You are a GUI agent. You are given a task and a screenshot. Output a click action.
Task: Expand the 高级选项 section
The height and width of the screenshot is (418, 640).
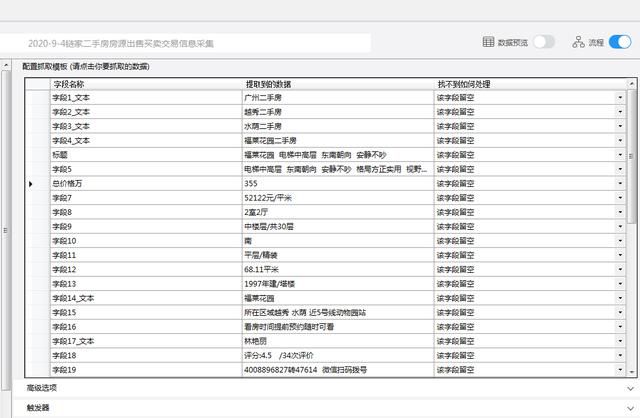(630, 388)
